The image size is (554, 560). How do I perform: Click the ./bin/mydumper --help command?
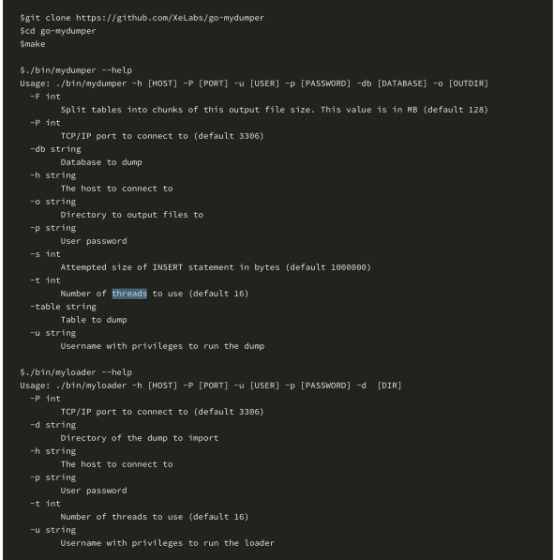tap(76, 70)
